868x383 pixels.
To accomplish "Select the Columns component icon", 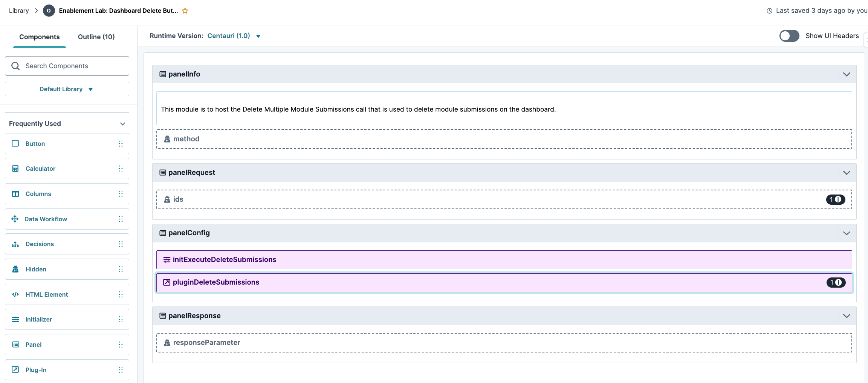I will (x=15, y=193).
